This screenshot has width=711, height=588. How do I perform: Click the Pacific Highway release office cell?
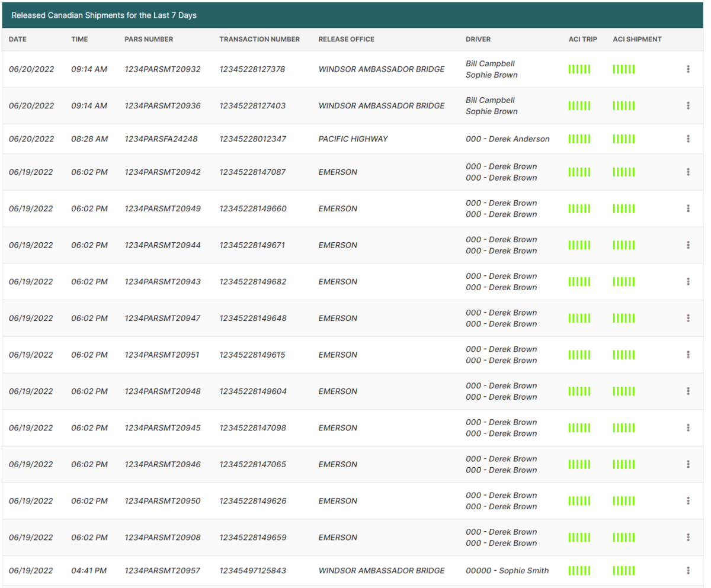pyautogui.click(x=353, y=139)
